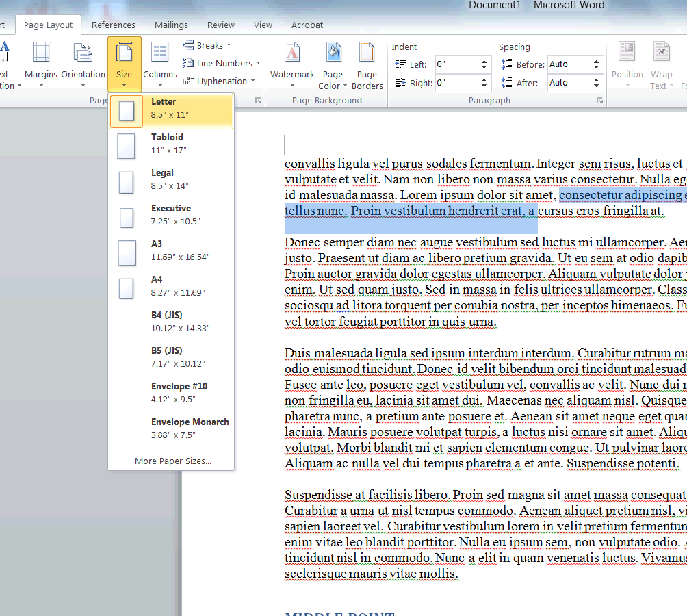Click the Spacing After value field
687x616 pixels.
568,83
